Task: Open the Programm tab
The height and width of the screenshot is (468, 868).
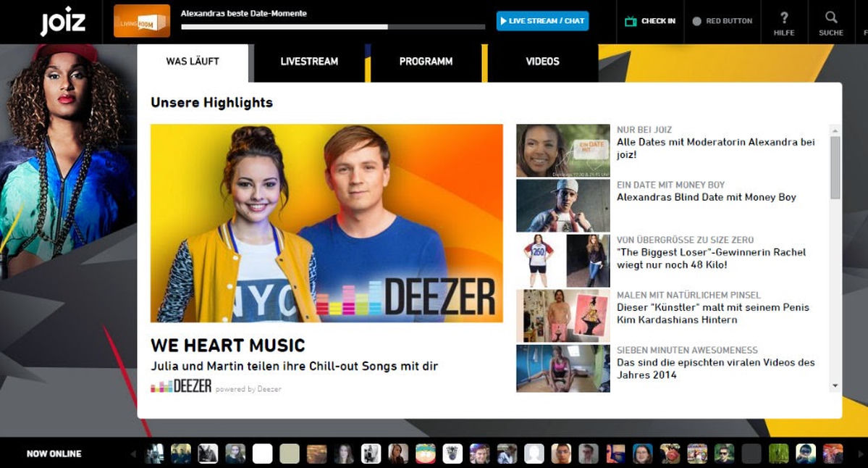Action: 426,62
